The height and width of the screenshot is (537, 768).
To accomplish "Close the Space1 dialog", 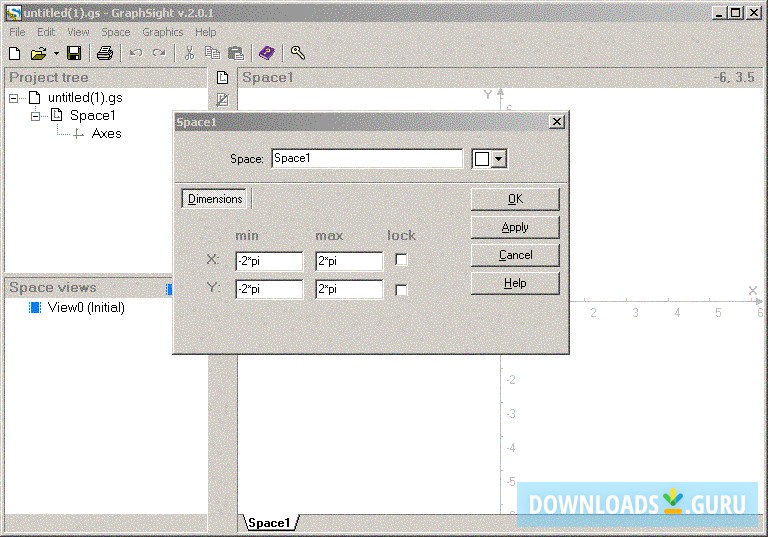I will (557, 122).
